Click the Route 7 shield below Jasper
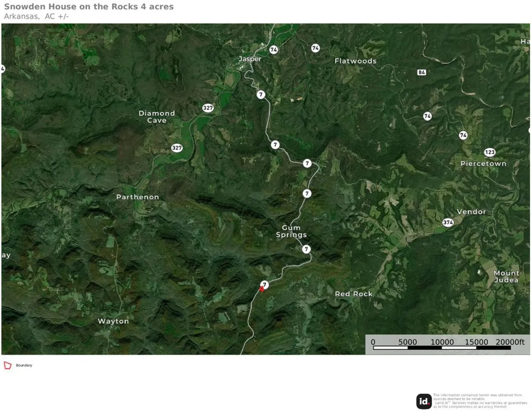This screenshot has width=532, height=411. click(x=260, y=94)
